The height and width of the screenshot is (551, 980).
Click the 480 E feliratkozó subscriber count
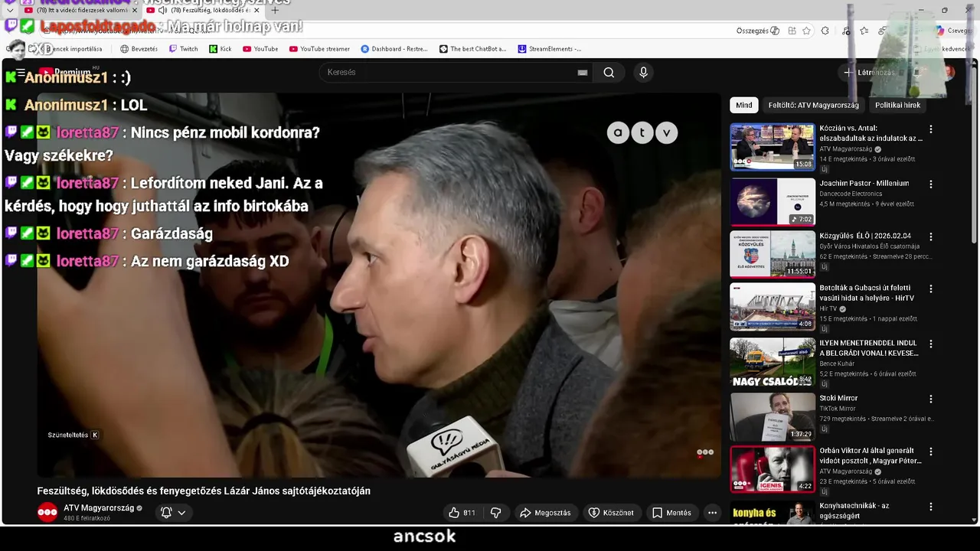(87, 519)
